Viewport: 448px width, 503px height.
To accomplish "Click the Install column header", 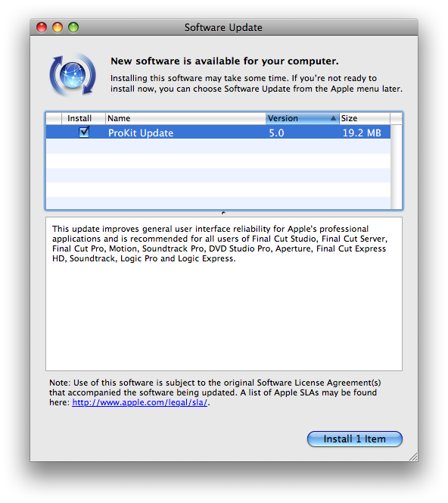I will tap(83, 118).
